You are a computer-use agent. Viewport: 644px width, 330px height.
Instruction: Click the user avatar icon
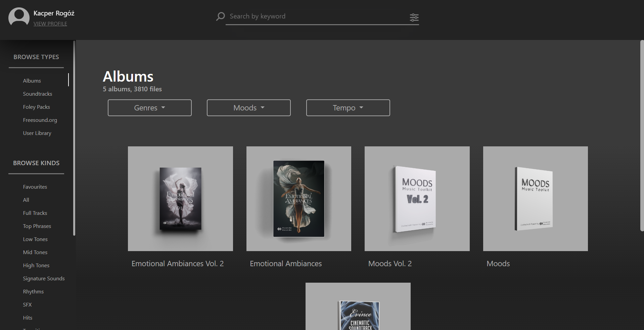point(19,16)
